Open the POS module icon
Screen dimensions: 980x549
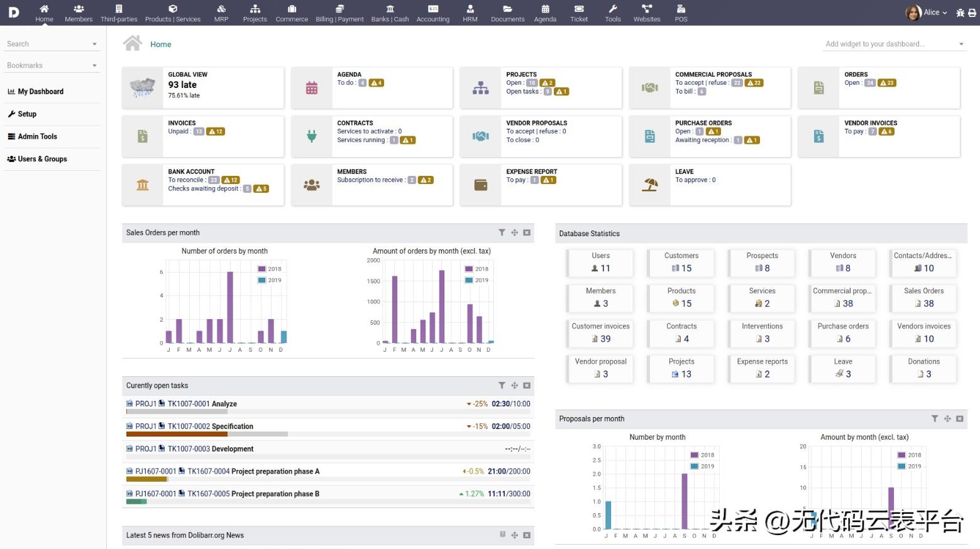[x=681, y=9]
